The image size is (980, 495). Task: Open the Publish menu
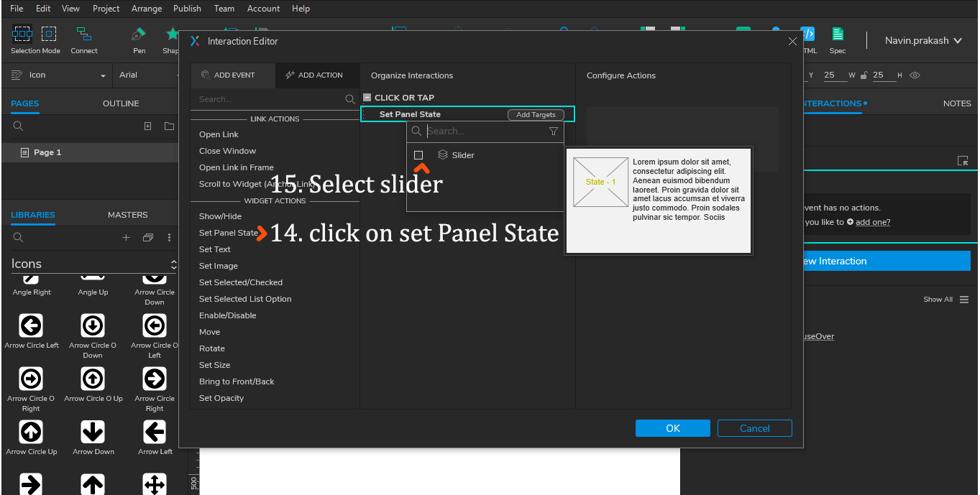point(187,9)
